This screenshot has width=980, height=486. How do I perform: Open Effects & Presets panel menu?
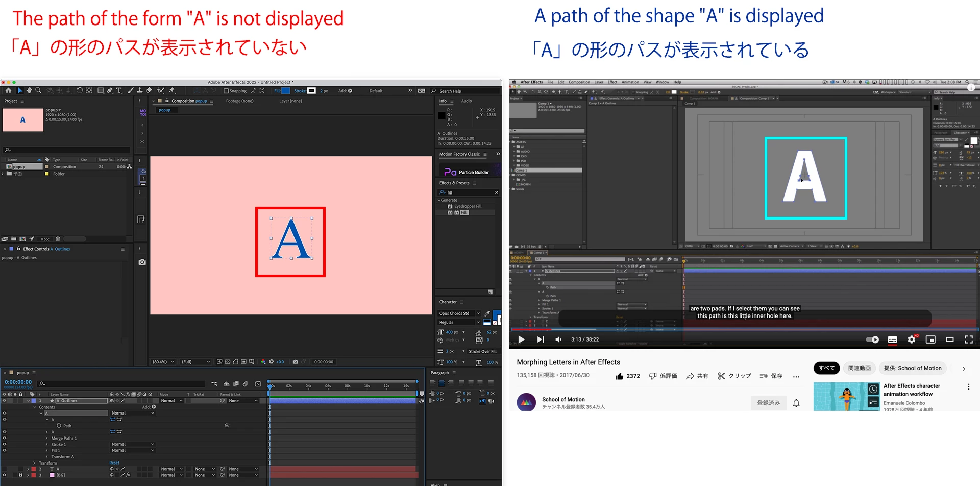point(474,183)
